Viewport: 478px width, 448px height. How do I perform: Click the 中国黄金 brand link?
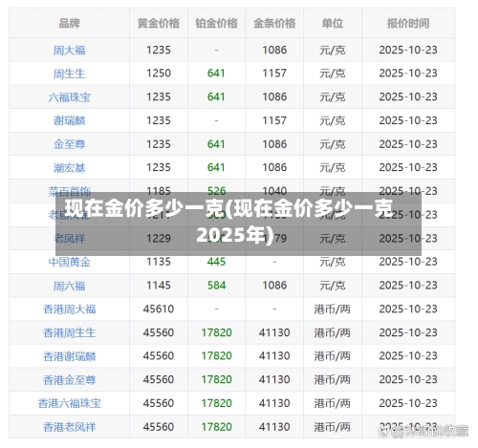pos(69,262)
